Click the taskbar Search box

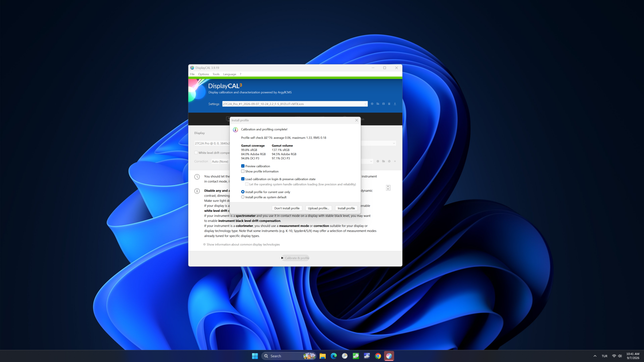point(289,356)
